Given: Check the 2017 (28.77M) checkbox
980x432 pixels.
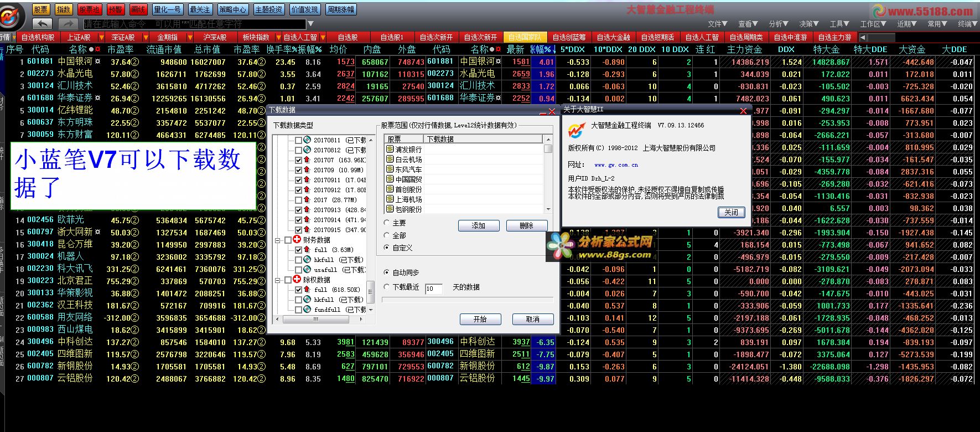Looking at the screenshot, I should point(299,200).
